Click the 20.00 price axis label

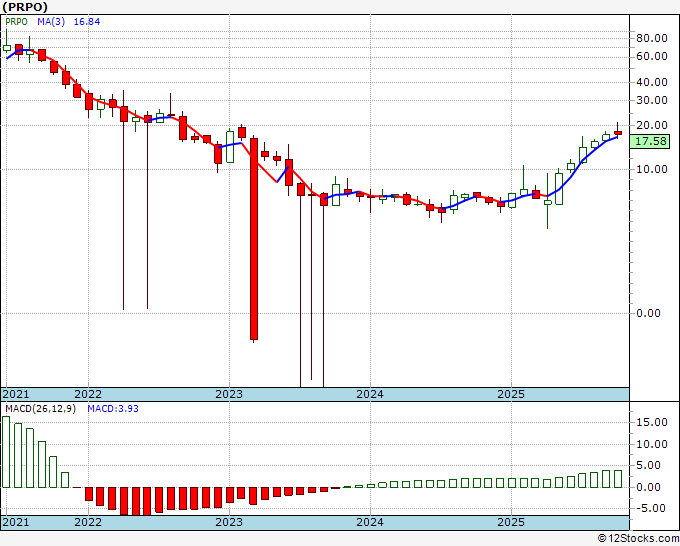click(651, 125)
